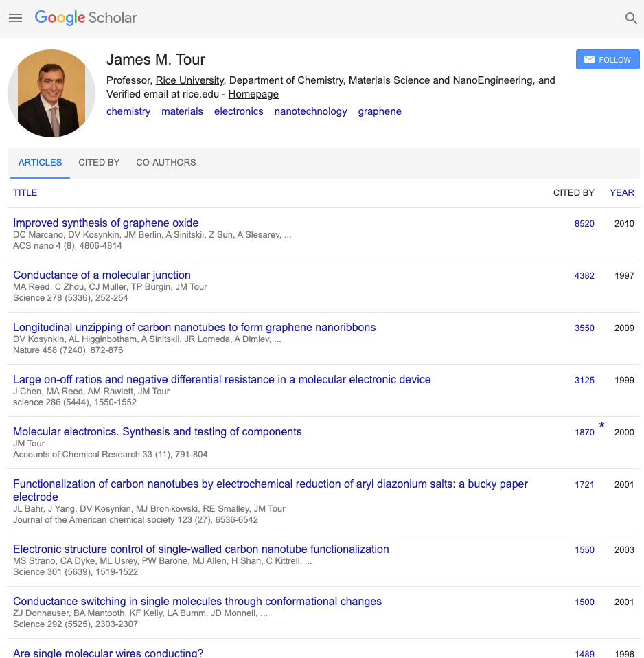This screenshot has height=658, width=644.
Task: Click 'Journal of the American chemical society 123' text
Action: click(x=135, y=520)
